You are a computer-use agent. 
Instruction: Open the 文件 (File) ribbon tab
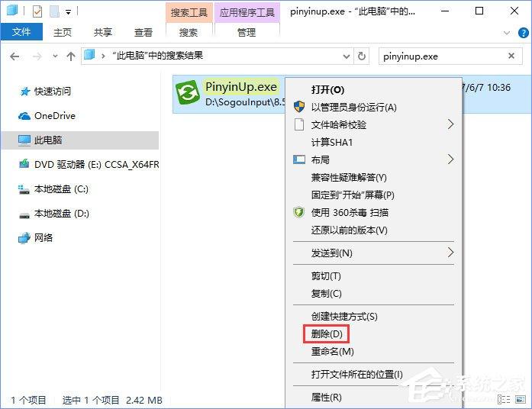point(21,32)
